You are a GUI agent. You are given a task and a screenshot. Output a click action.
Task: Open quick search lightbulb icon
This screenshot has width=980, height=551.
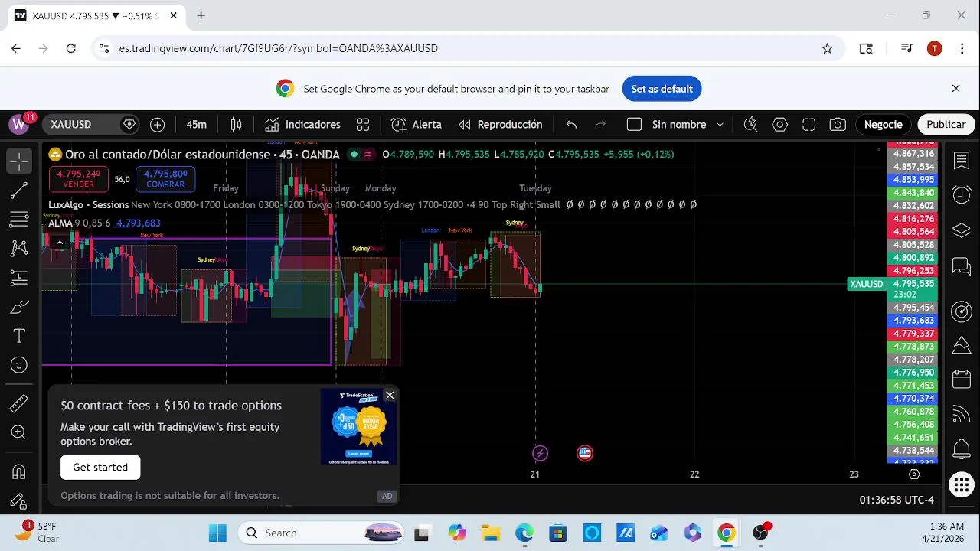750,124
